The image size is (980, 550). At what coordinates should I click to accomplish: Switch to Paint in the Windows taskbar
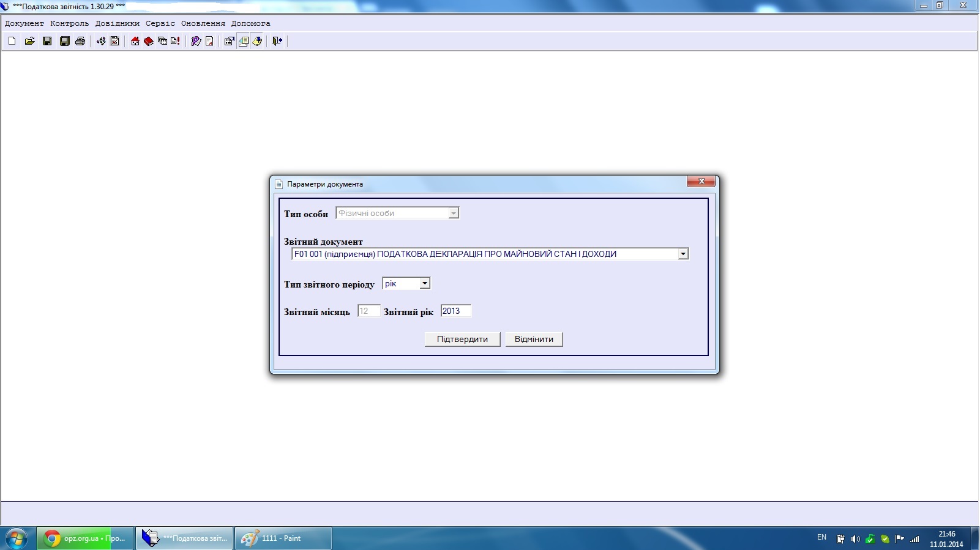pos(282,538)
